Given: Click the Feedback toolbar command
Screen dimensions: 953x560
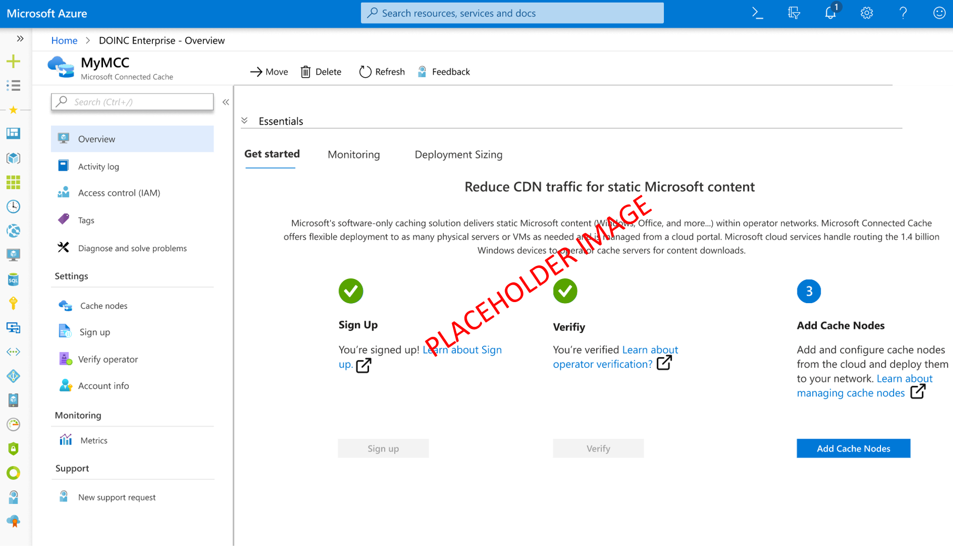Looking at the screenshot, I should coord(444,71).
